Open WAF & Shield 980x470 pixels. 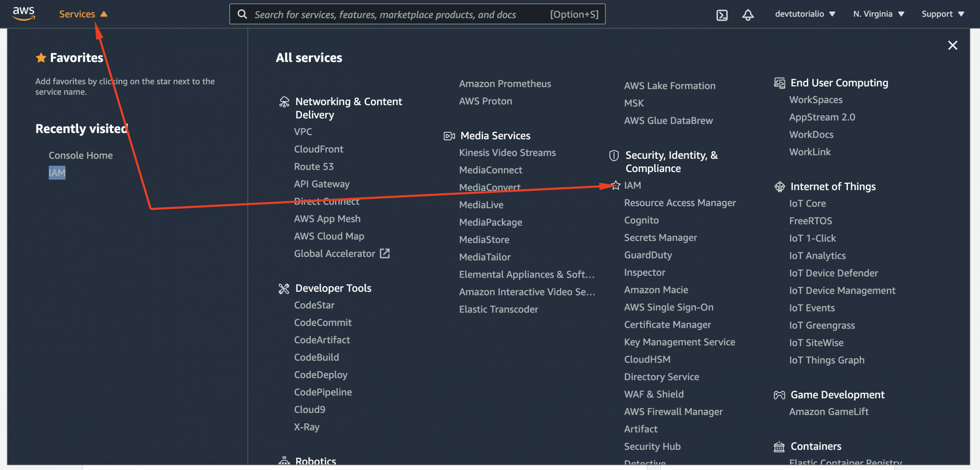(x=653, y=394)
